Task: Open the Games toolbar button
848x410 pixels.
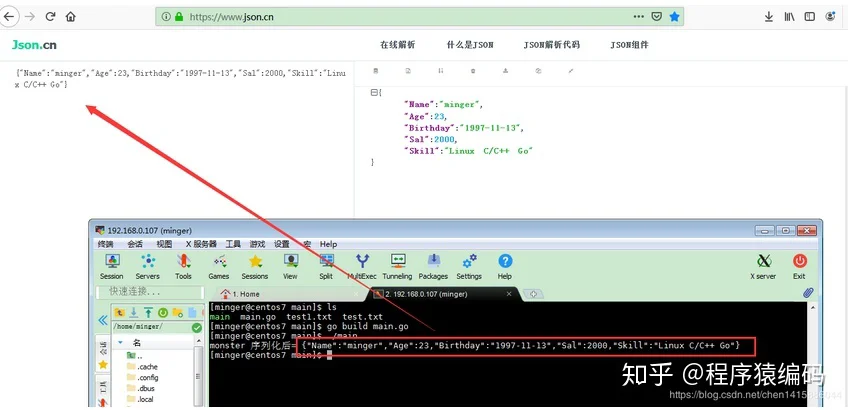Action: coord(219,267)
